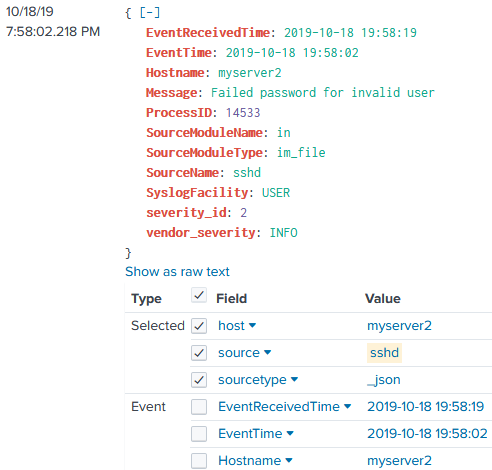Click the Field column header
This screenshot has height=470, width=492.
(x=232, y=298)
